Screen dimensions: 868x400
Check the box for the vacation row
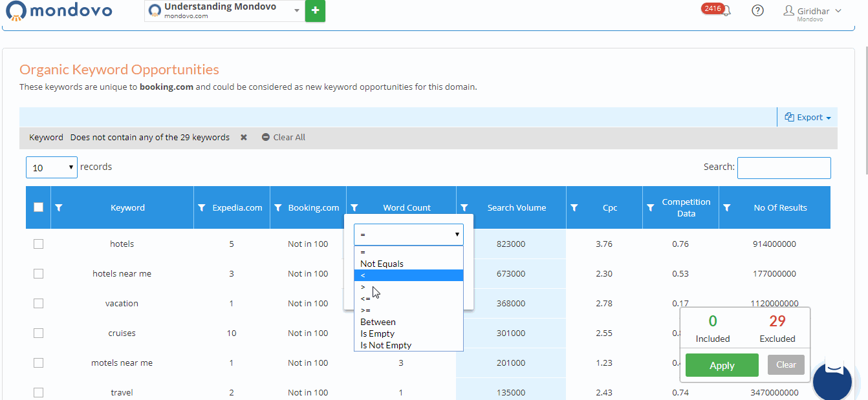38,303
